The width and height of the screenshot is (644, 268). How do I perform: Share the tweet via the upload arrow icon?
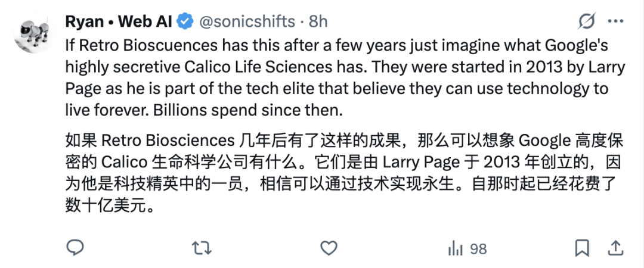[x=615, y=247]
